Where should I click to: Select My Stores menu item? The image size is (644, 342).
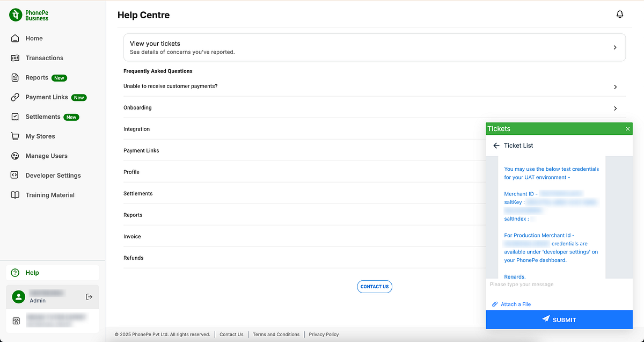tap(40, 136)
